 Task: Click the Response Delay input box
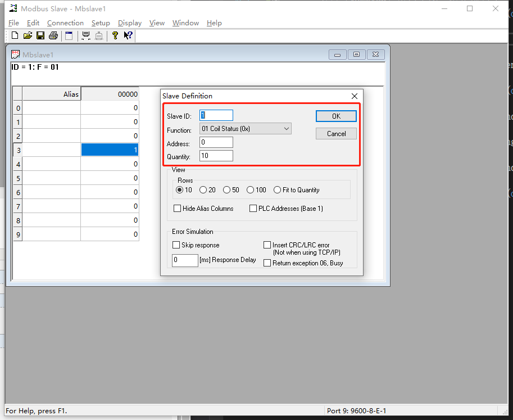click(x=185, y=260)
